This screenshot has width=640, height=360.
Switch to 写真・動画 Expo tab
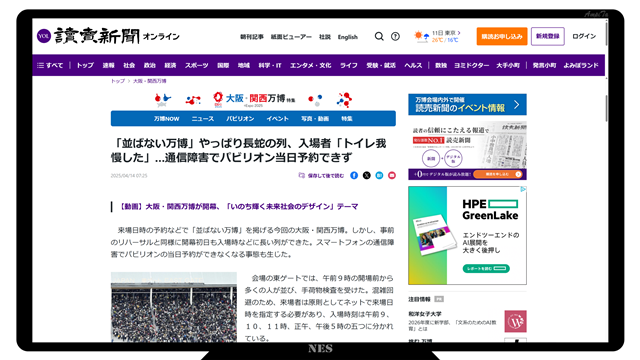pyautogui.click(x=315, y=119)
